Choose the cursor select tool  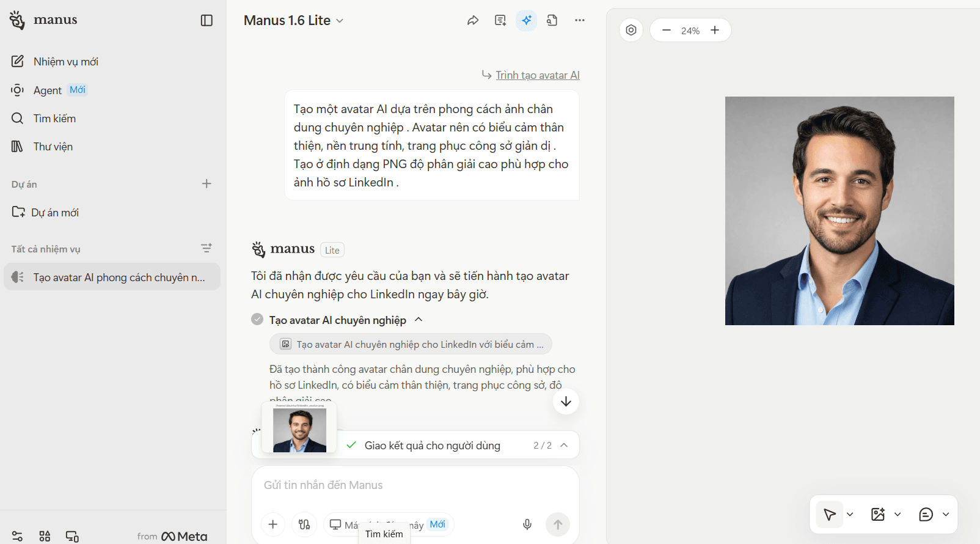[x=830, y=515]
